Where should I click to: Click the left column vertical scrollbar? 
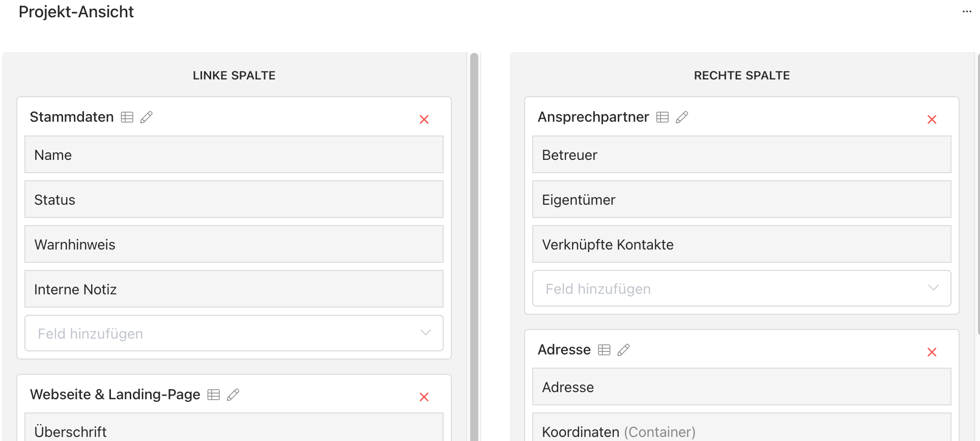click(x=474, y=247)
